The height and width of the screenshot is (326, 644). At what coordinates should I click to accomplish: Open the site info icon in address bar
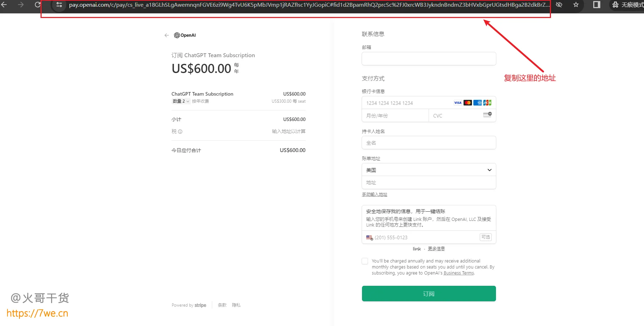click(59, 5)
